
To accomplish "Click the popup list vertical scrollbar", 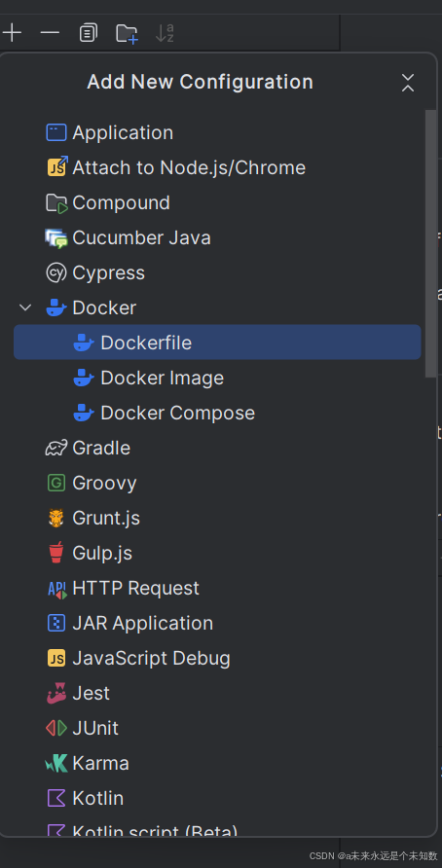I will [430, 243].
